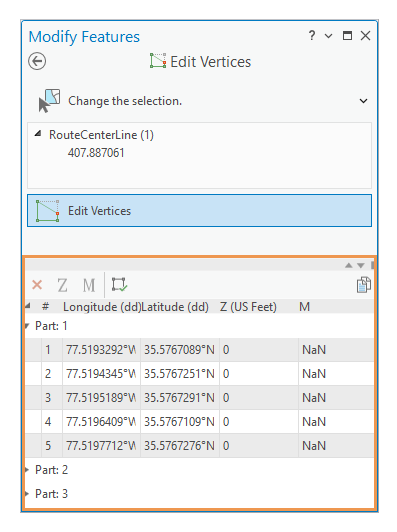Expand Part: 3 vertices
The width and height of the screenshot is (397, 532).
click(27, 493)
